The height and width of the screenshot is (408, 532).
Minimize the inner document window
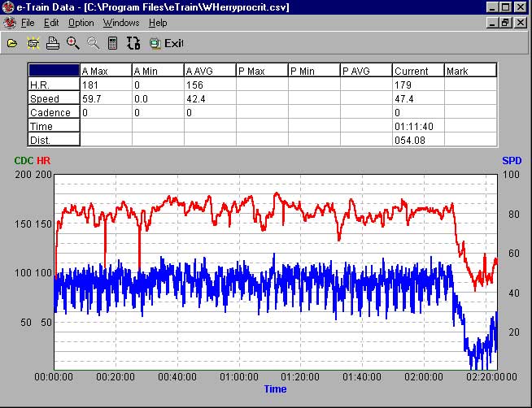493,23
